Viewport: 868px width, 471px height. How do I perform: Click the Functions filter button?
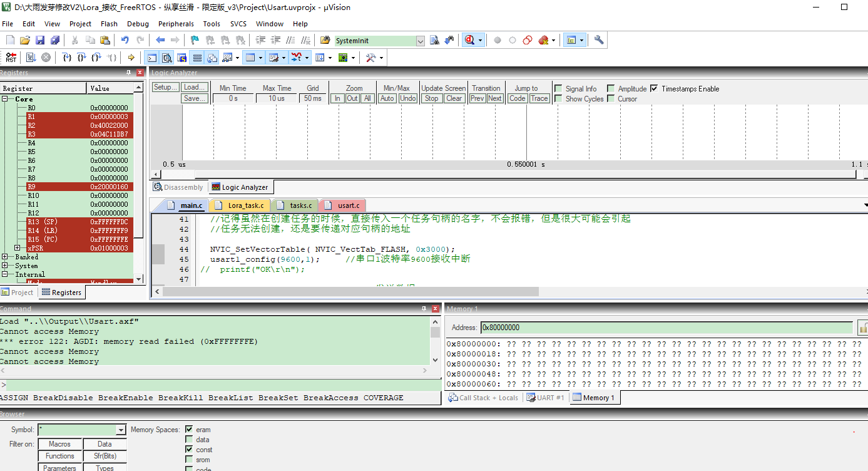point(60,456)
